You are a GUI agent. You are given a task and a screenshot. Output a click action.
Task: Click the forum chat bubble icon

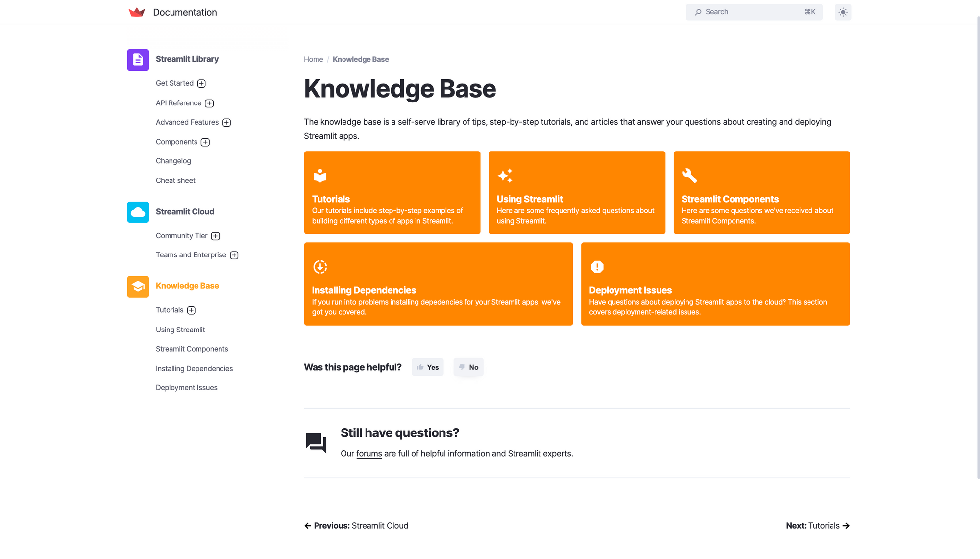pos(316,442)
